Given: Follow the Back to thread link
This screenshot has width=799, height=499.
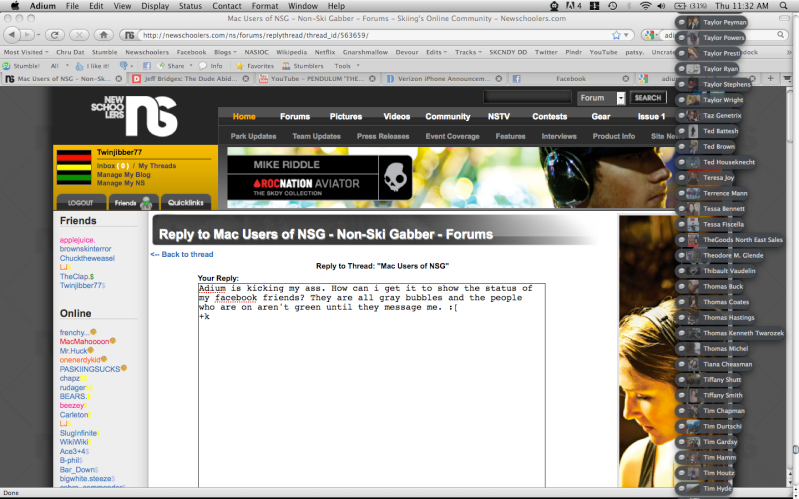Looking at the screenshot, I should click(x=181, y=254).
